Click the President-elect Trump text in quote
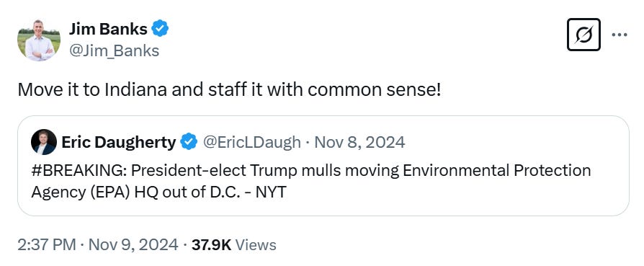The width and height of the screenshot is (644, 266). (x=214, y=170)
